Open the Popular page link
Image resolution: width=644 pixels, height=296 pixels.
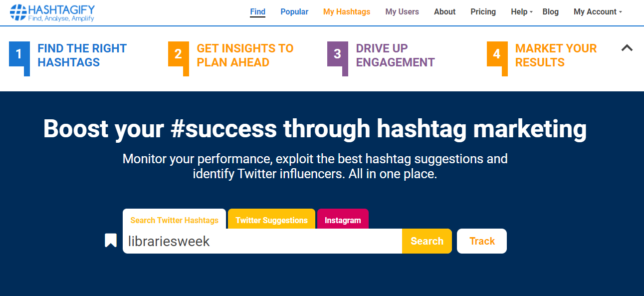[294, 12]
